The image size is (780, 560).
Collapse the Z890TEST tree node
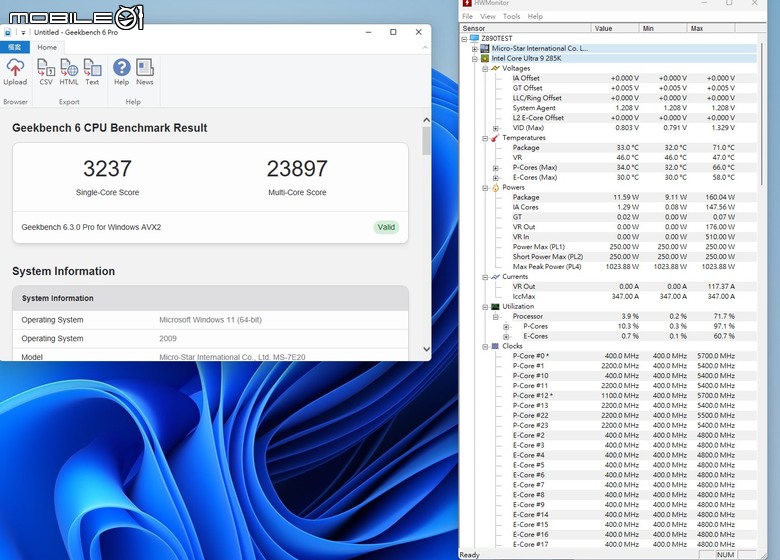[464, 39]
